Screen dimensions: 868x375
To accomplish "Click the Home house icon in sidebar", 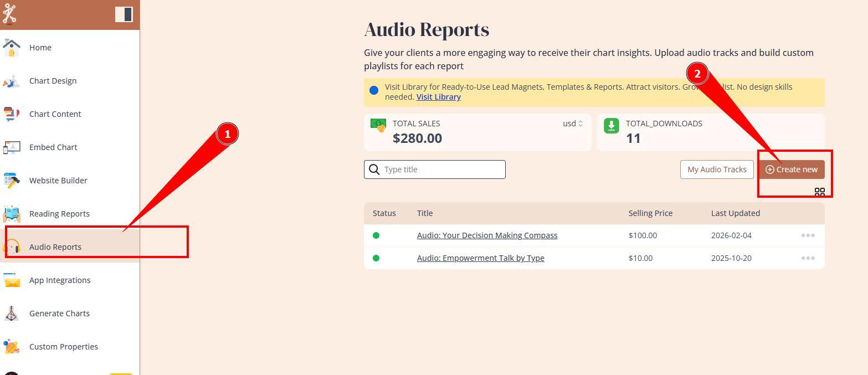I will (11, 48).
